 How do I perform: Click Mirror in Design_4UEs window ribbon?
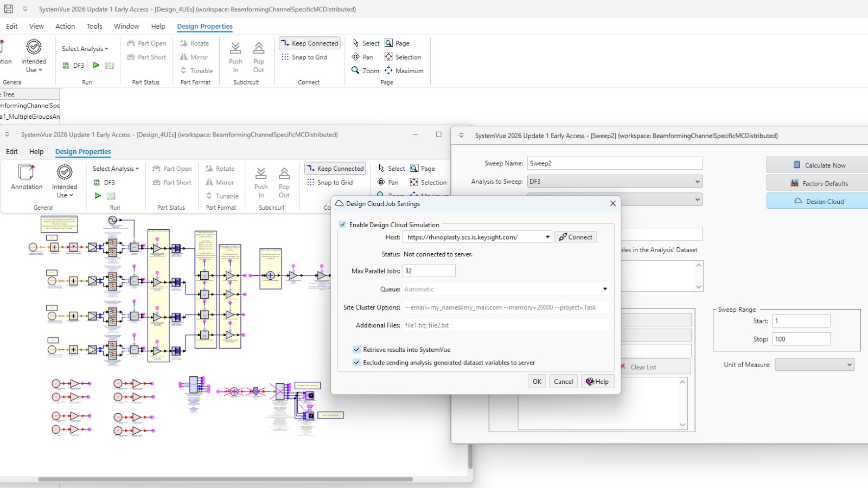pyautogui.click(x=220, y=183)
